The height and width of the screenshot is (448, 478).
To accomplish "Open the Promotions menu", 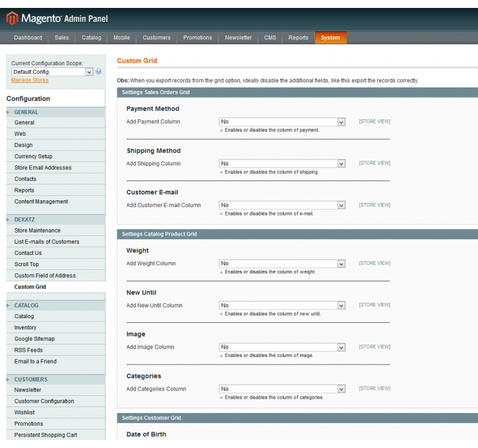I will coord(197,38).
